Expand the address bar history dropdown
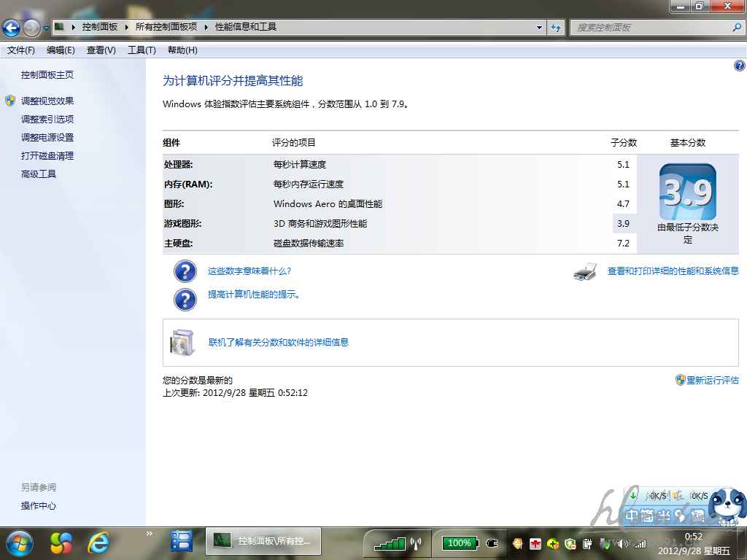The image size is (747, 560). tap(539, 28)
